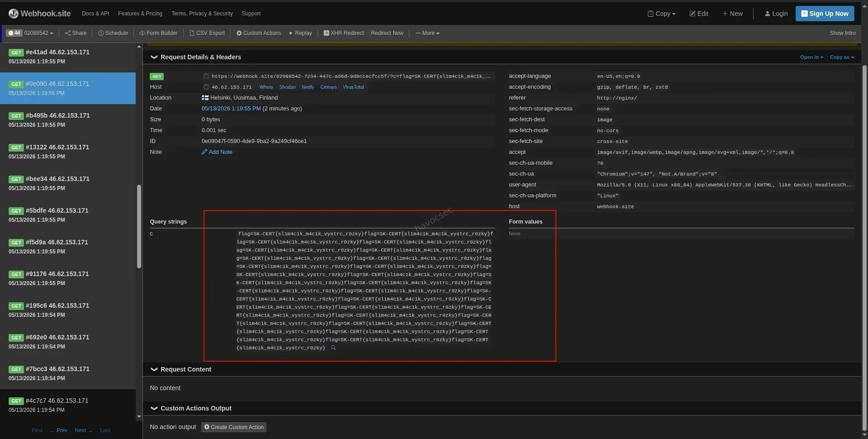Select request #4c7c7 in sidebar
The width and height of the screenshot is (868, 439).
tap(68, 405)
